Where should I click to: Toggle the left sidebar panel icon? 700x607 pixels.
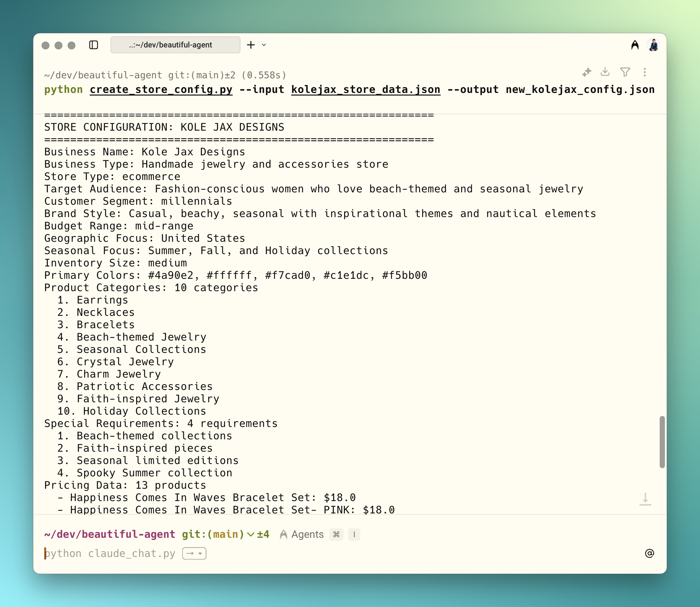coord(94,45)
